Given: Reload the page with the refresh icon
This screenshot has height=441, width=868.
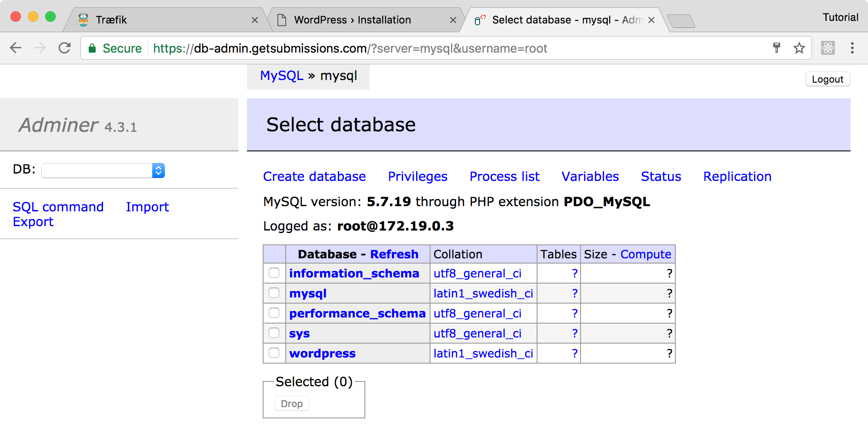Looking at the screenshot, I should (x=65, y=48).
